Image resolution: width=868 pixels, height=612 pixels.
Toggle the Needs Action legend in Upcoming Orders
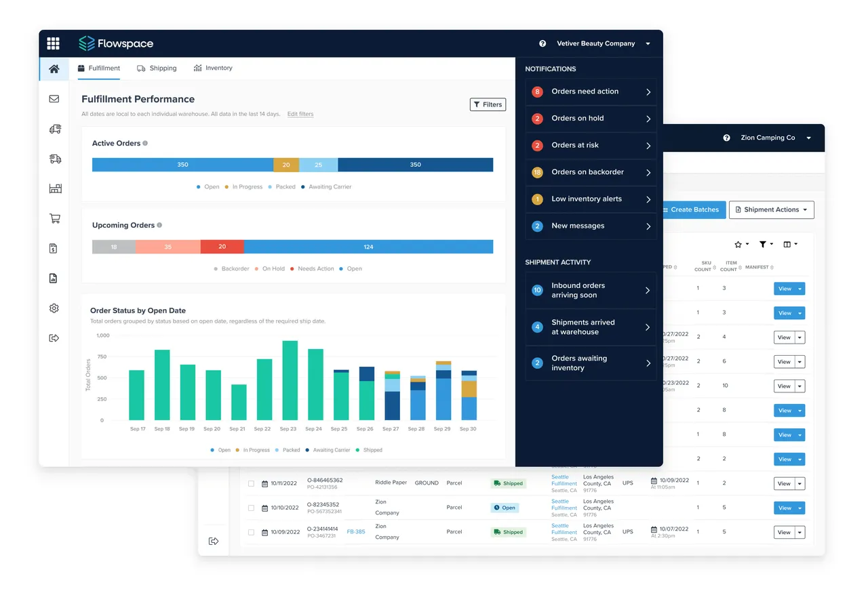pyautogui.click(x=312, y=268)
